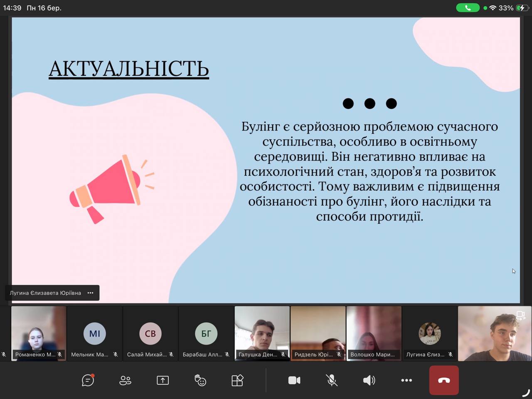The image size is (532, 399).
Task: Tap the presenter name label Лугина Єлизавета Юріївна
Action: point(45,293)
